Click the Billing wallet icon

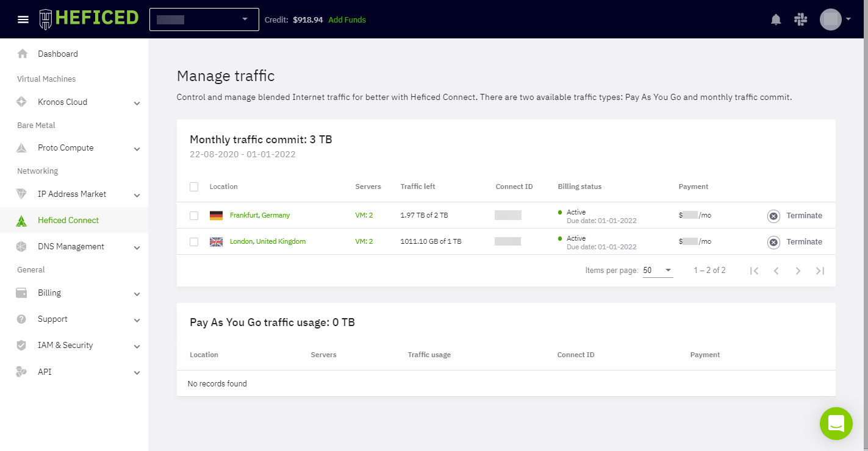pyautogui.click(x=22, y=293)
